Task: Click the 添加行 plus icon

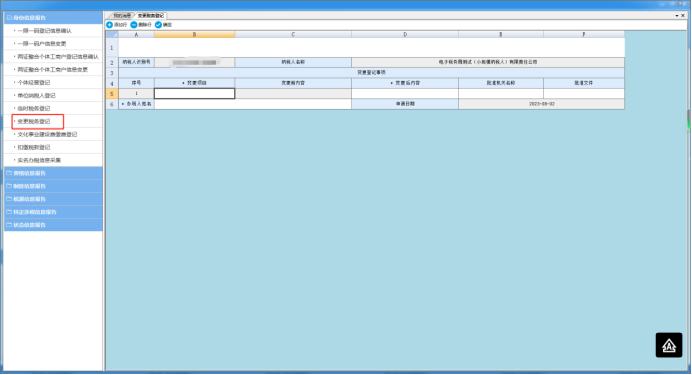Action: click(x=109, y=25)
